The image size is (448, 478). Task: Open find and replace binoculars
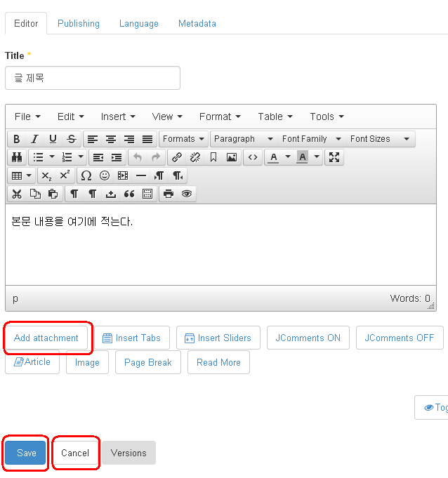point(17,157)
